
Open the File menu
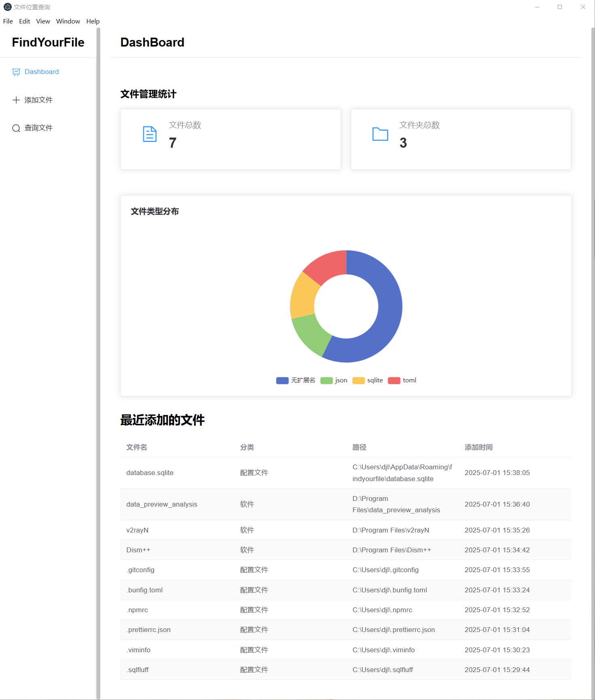pos(8,21)
